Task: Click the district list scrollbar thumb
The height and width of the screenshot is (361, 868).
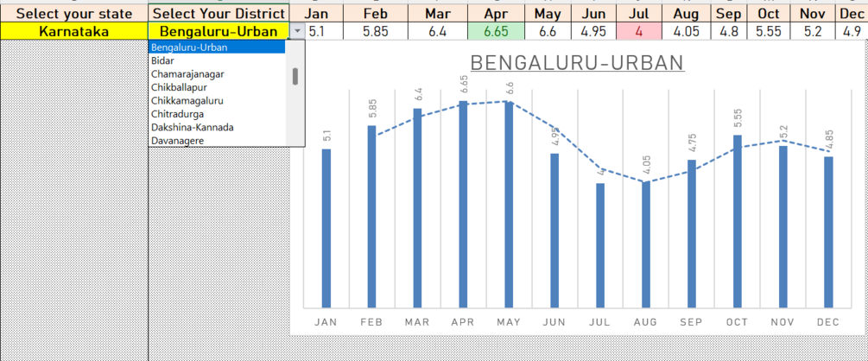Action: [x=295, y=76]
